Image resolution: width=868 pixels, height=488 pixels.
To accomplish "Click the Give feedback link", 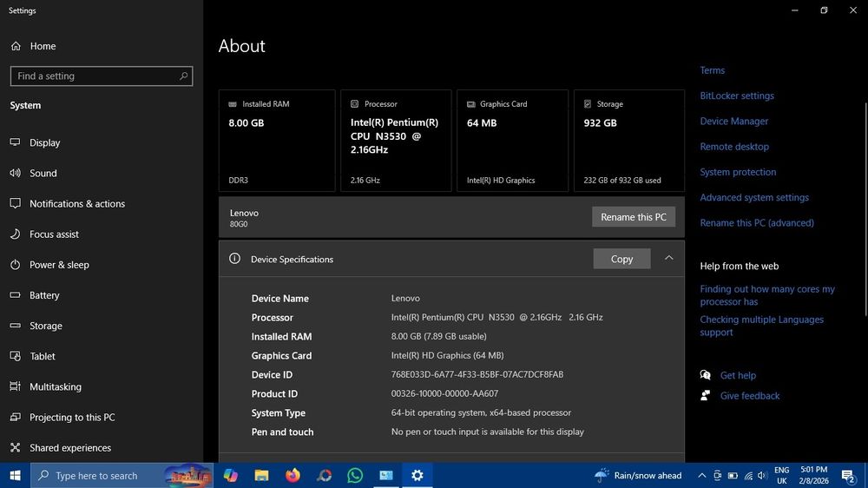I will pyautogui.click(x=750, y=395).
